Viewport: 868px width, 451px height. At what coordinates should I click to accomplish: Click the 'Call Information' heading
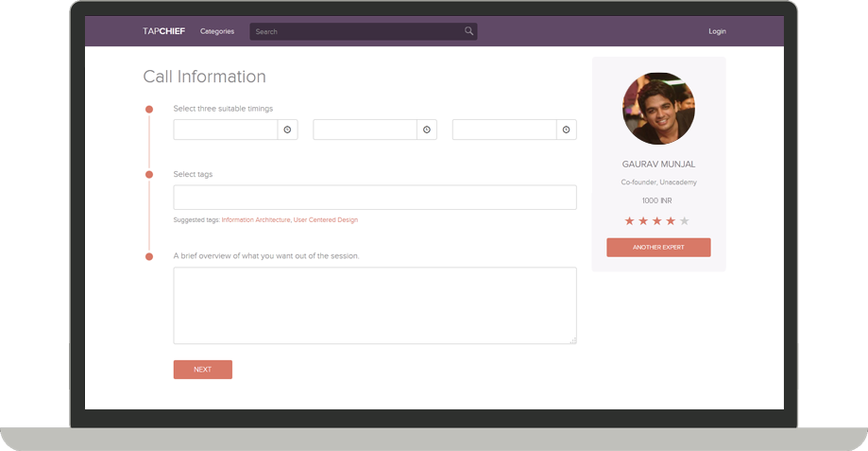coord(204,77)
